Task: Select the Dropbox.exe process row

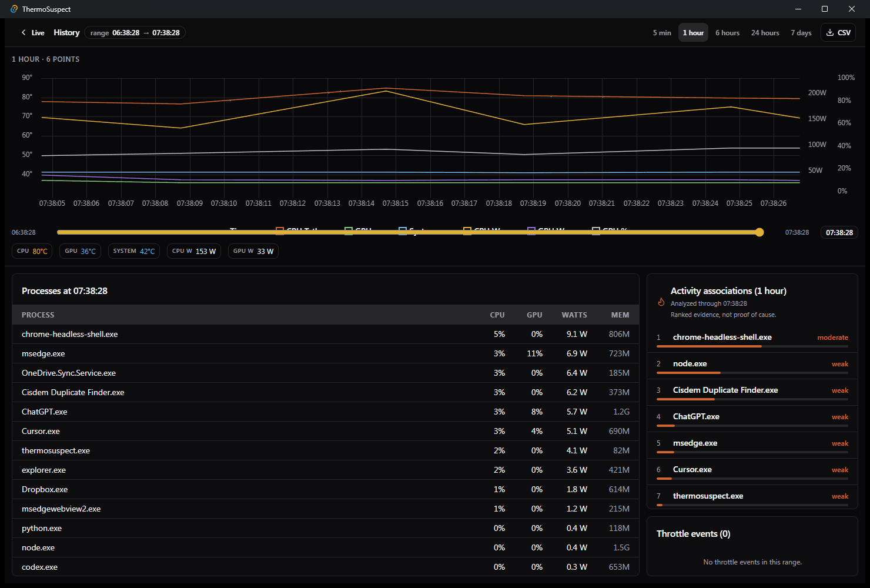Action: point(326,489)
